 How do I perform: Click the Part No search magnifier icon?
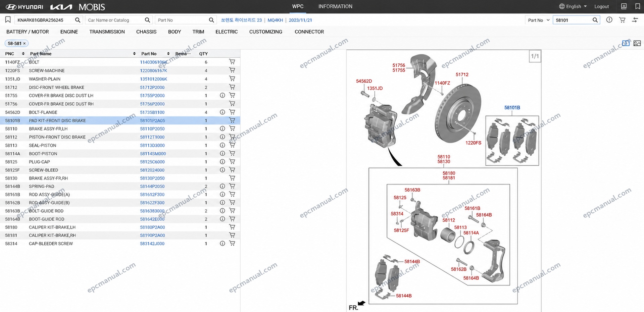211,20
